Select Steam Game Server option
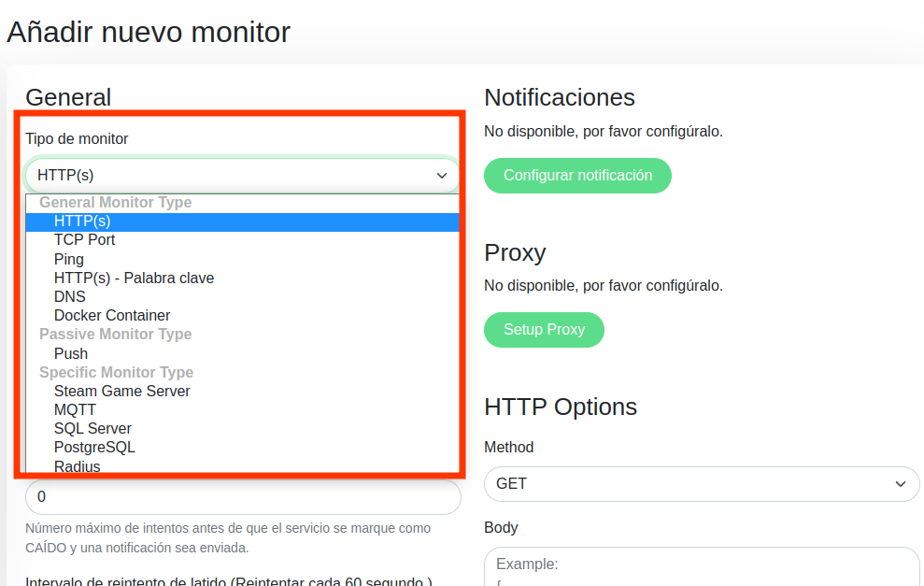The image size is (924, 586). [121, 391]
